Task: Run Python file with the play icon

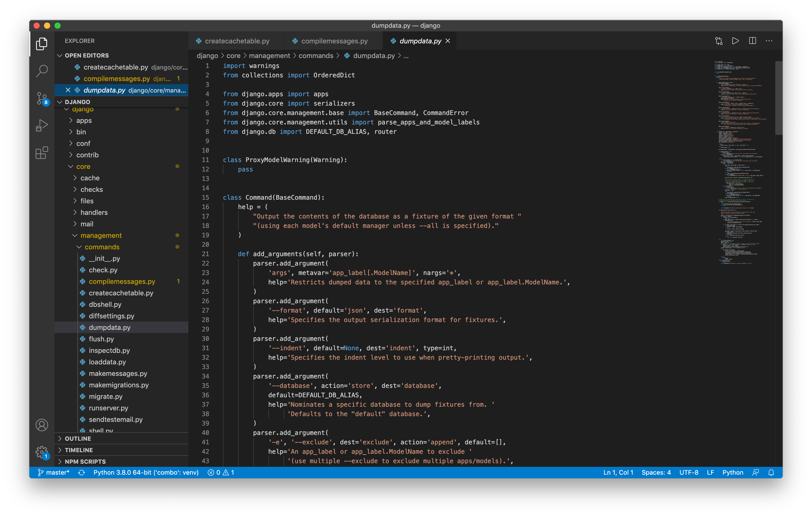Action: coord(735,41)
